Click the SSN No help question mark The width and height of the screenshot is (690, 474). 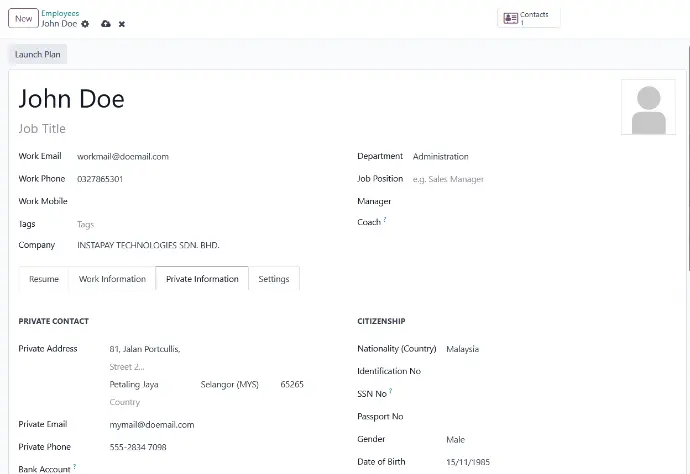coord(390,392)
